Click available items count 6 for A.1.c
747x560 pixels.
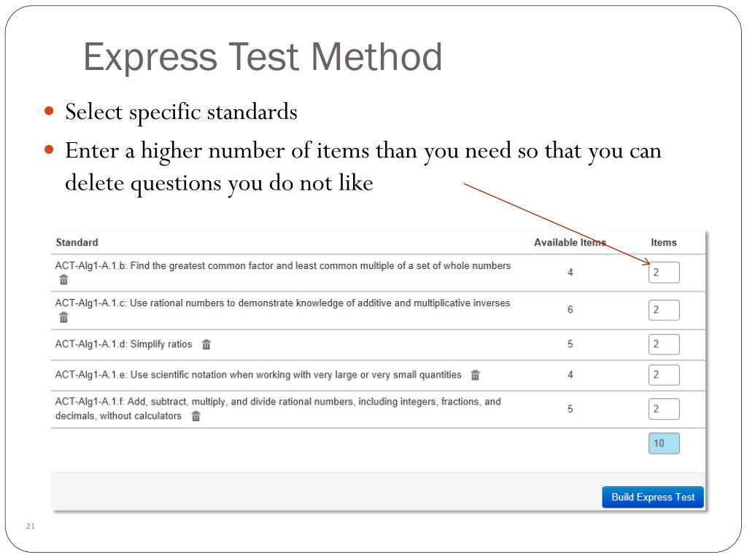click(x=570, y=309)
